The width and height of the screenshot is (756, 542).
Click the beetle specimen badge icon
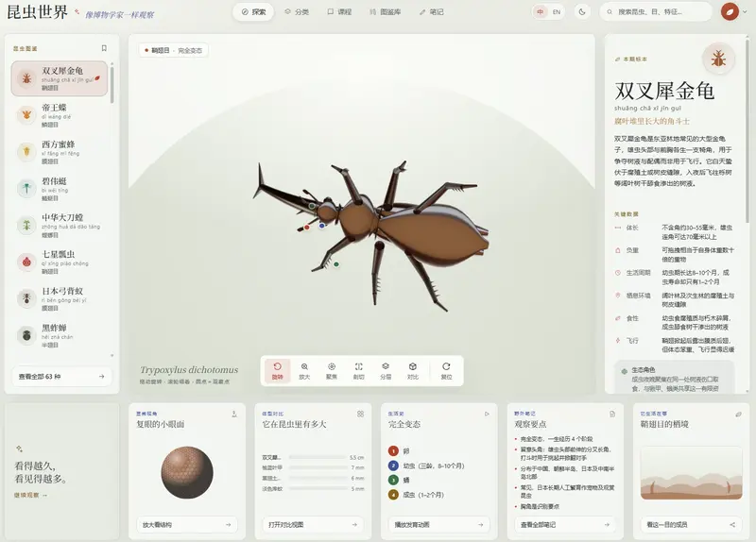(x=718, y=59)
